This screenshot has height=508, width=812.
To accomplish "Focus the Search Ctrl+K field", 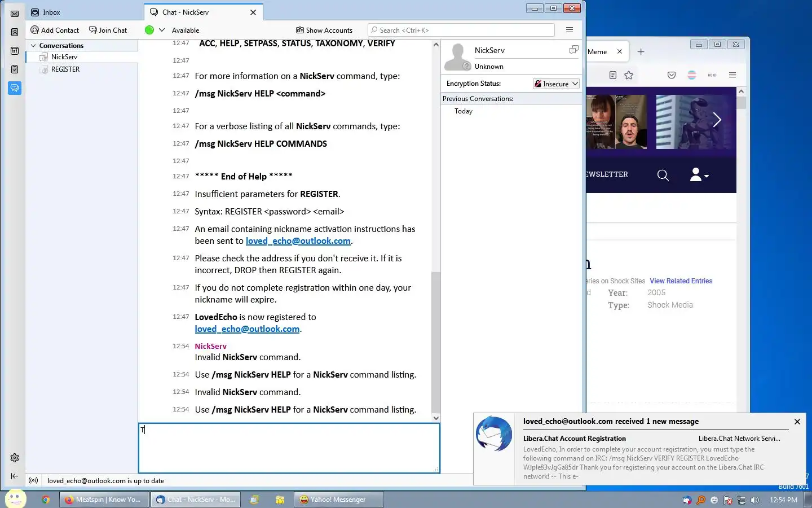I will (x=461, y=30).
